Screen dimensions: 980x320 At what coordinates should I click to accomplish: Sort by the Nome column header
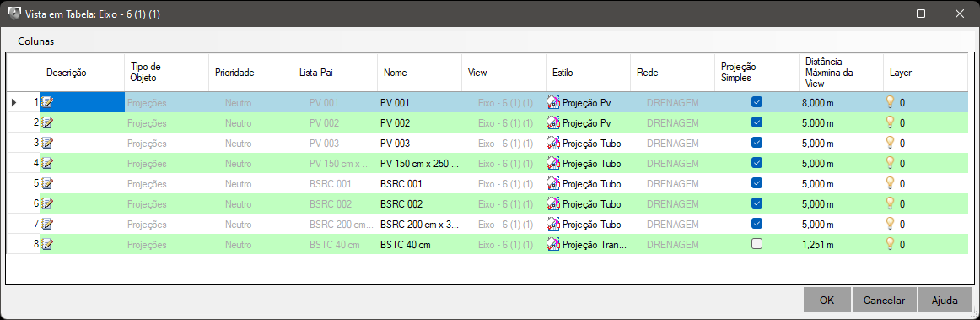pyautogui.click(x=420, y=73)
